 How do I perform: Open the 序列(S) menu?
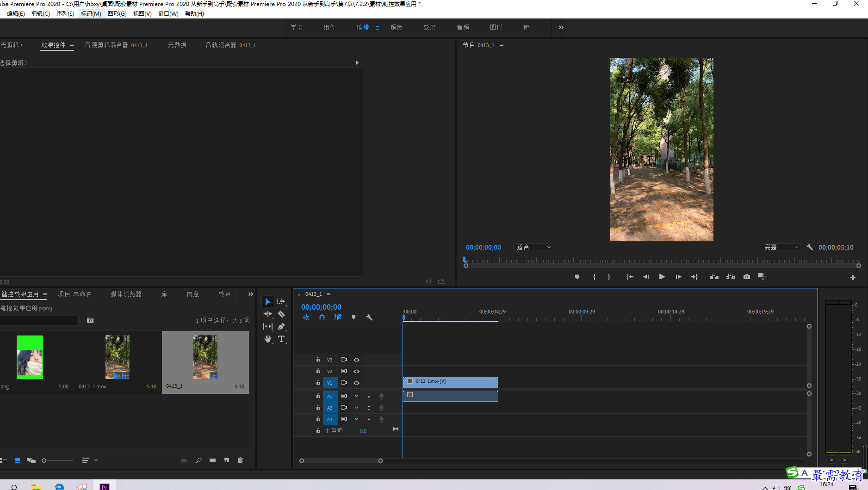pos(65,14)
